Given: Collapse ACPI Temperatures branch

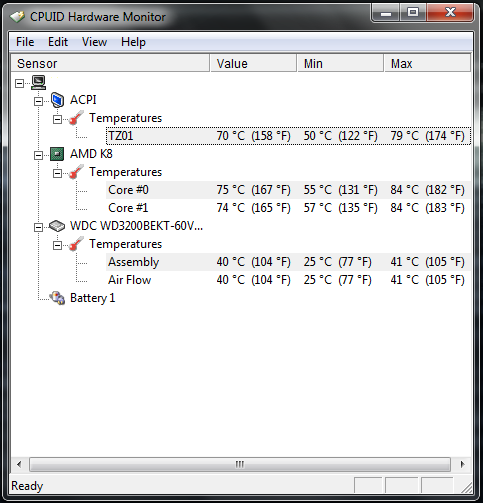Looking at the screenshot, I should [58, 119].
